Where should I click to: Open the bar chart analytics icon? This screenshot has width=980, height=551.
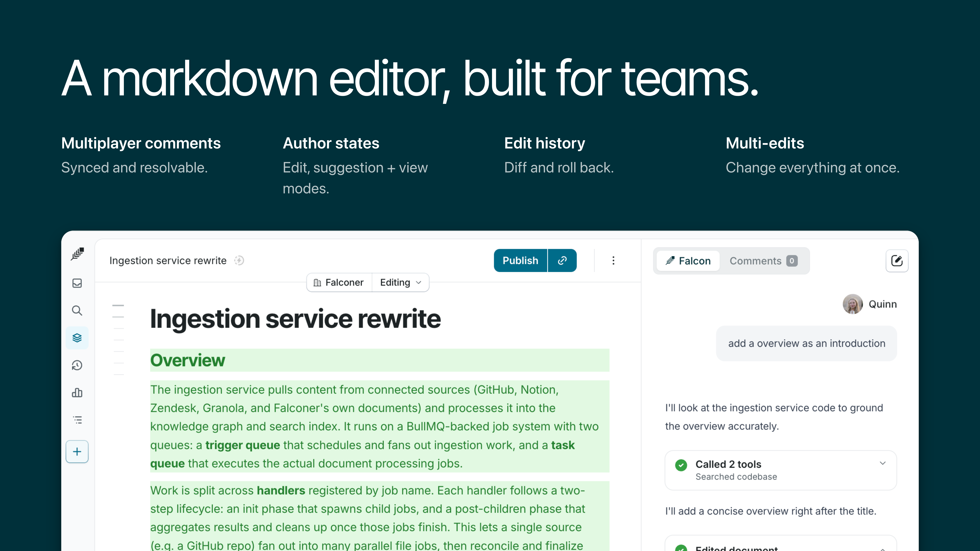coord(77,393)
